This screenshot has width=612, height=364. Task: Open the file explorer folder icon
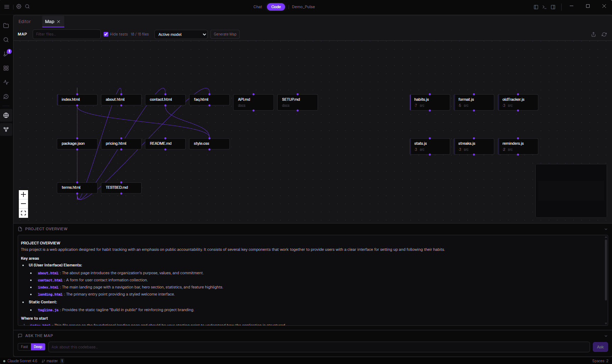[x=6, y=26]
